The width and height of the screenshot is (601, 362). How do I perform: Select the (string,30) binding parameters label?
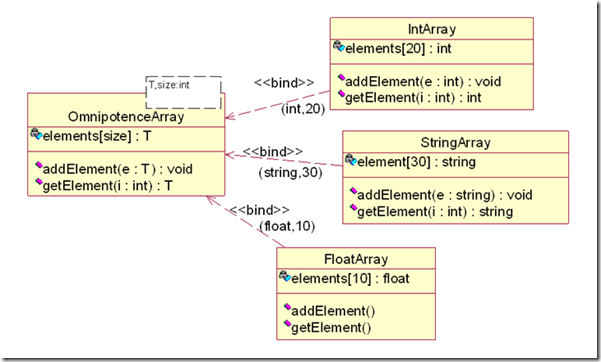click(291, 173)
